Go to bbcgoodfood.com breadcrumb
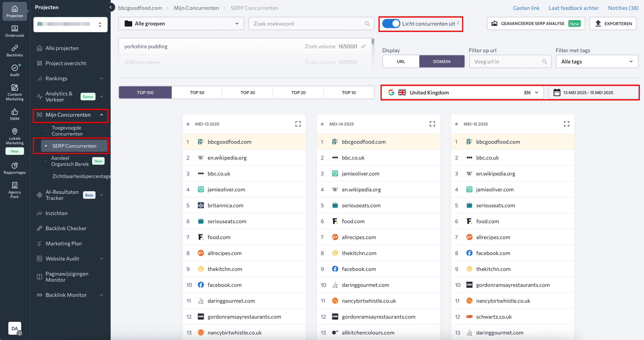644x340 pixels. (x=140, y=8)
